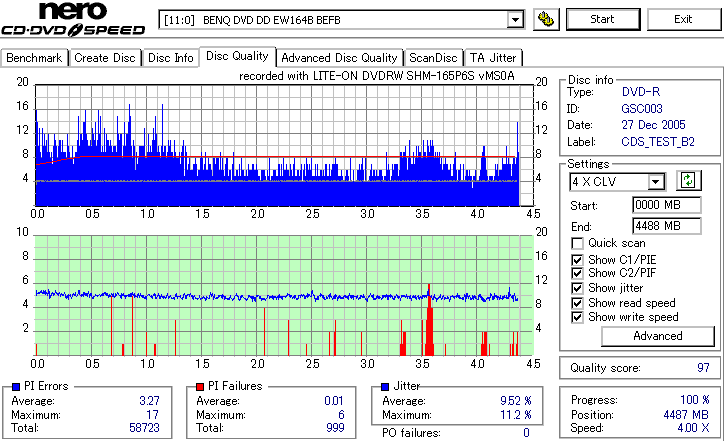Expand the 4 X CLV speed dropdown

click(x=655, y=182)
